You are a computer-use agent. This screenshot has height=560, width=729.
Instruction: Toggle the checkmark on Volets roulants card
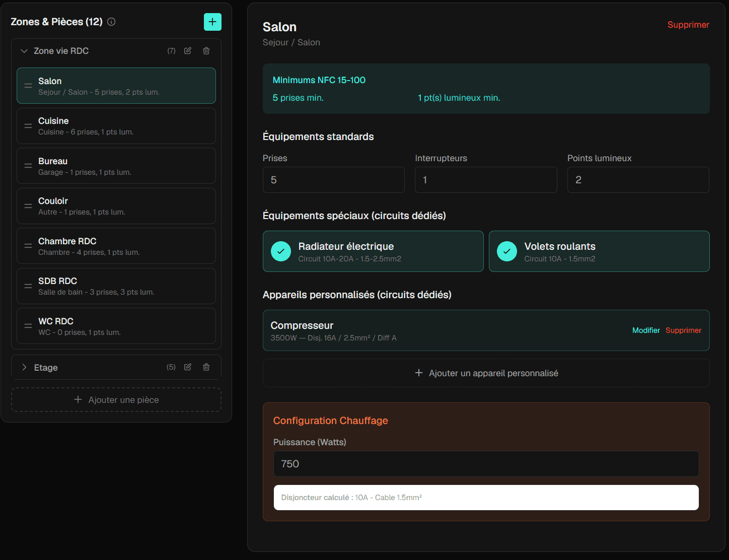click(507, 251)
